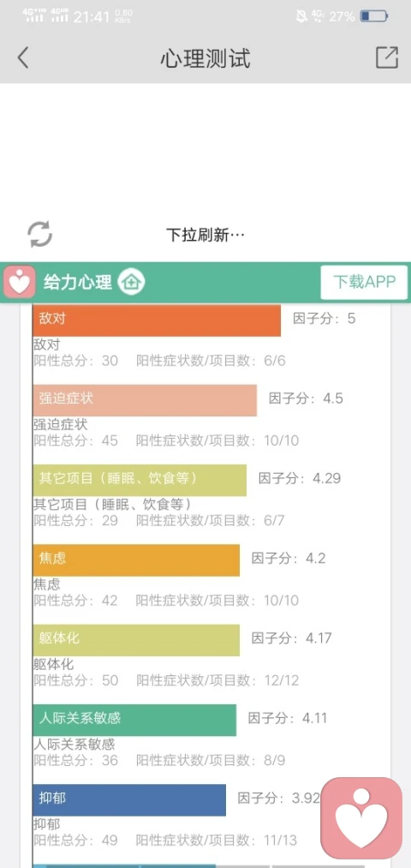Tap the blue 抑郁 bar
This screenshot has width=411, height=868.
coord(129,799)
